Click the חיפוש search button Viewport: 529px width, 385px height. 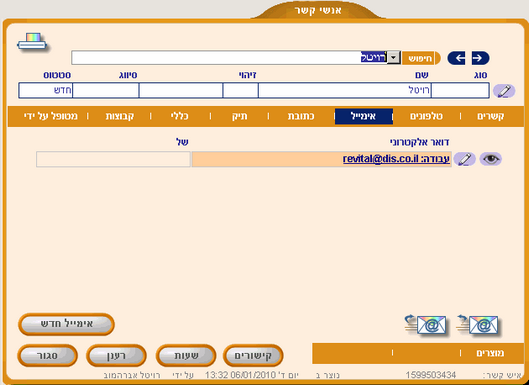[x=420, y=58]
